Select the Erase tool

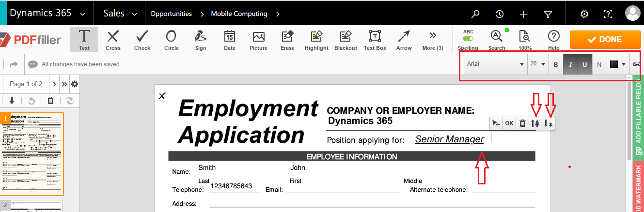point(287,39)
